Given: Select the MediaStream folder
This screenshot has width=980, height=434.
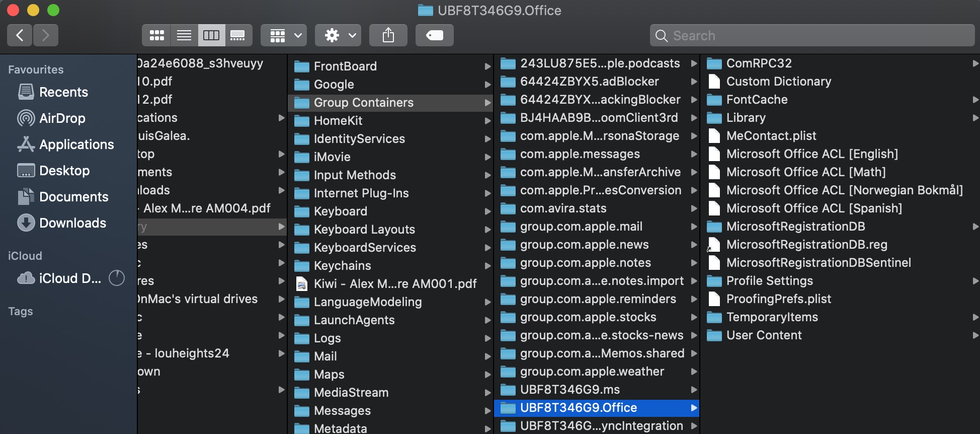Looking at the screenshot, I should 390,392.
